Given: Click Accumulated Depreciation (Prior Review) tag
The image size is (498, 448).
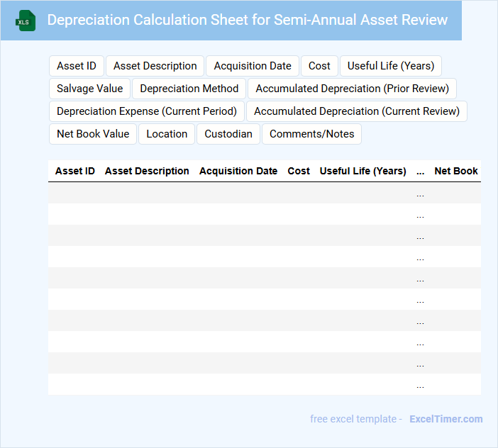Looking at the screenshot, I should click(x=353, y=89).
